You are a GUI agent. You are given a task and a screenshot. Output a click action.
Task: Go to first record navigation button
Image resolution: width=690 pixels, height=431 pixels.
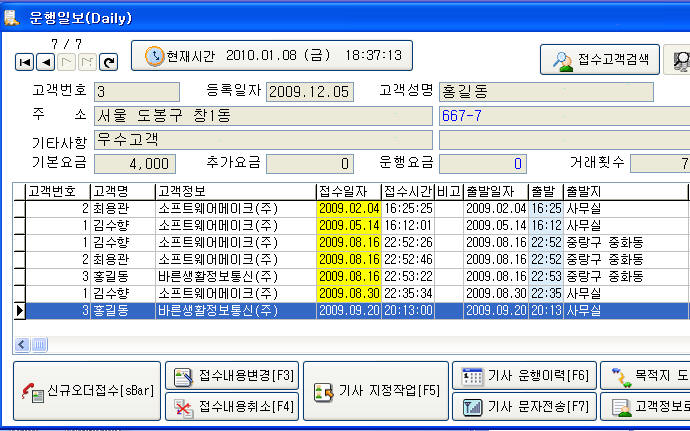click(x=24, y=62)
